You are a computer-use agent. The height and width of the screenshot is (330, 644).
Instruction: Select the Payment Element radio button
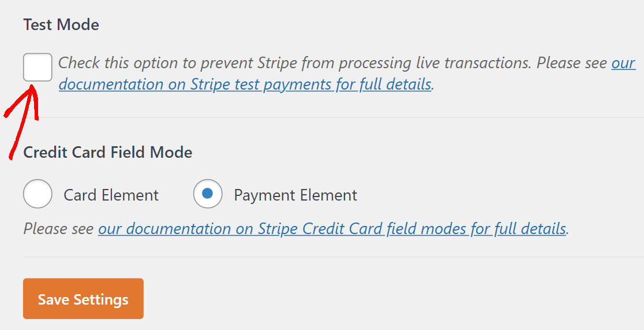click(x=208, y=194)
